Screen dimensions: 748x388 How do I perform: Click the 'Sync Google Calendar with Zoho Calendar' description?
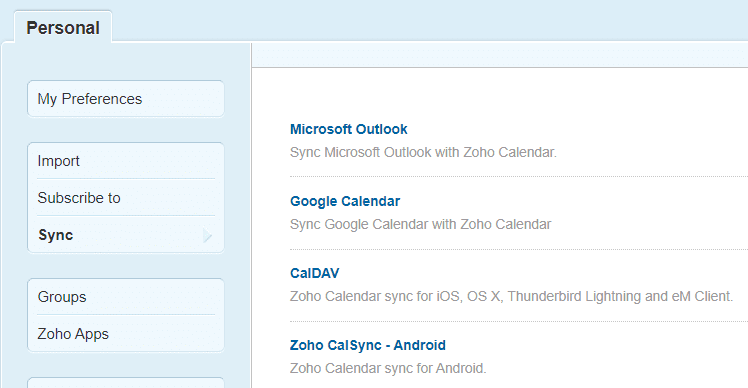coord(420,224)
